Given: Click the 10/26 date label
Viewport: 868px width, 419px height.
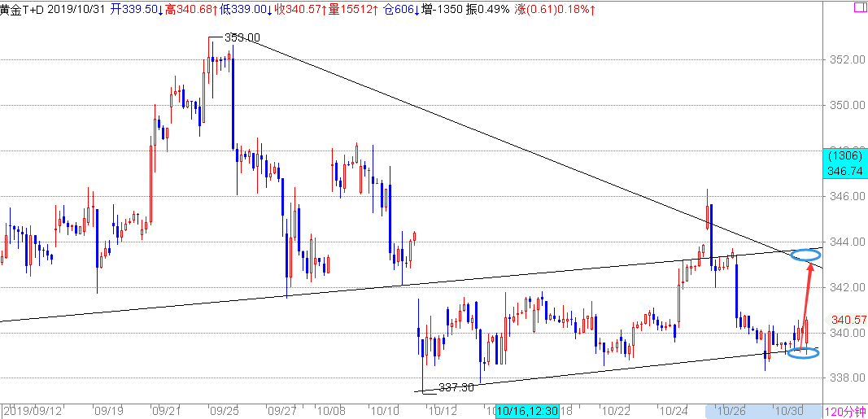Looking at the screenshot, I should point(731,411).
